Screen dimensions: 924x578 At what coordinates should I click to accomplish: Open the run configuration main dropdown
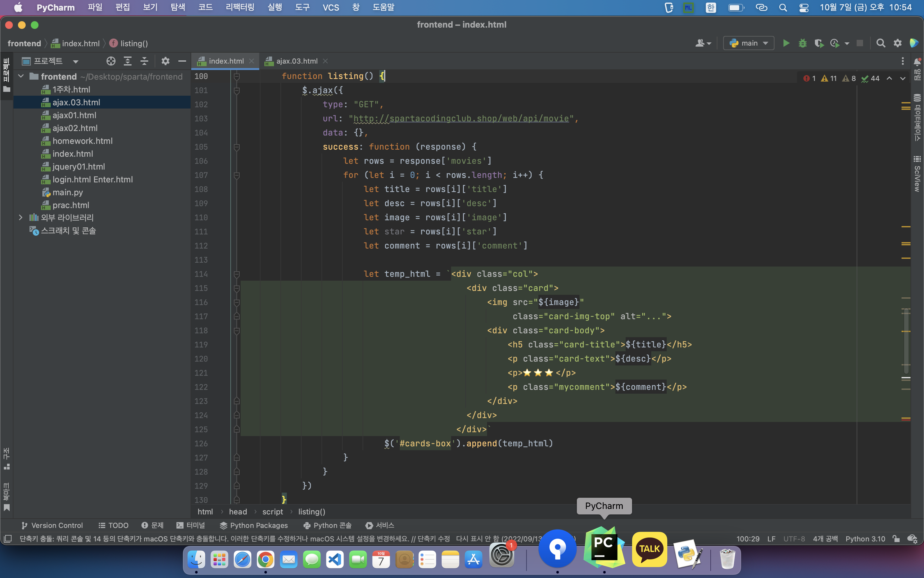click(x=749, y=43)
